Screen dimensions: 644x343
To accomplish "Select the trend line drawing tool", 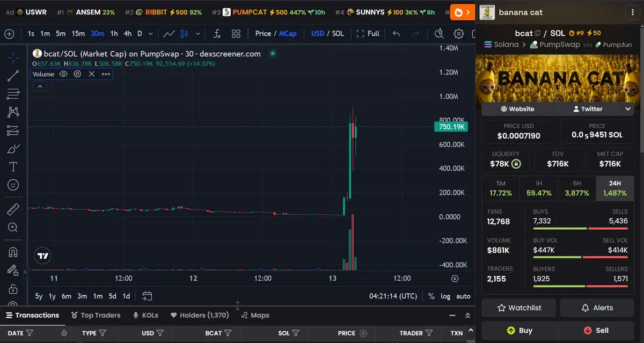I will 13,76.
